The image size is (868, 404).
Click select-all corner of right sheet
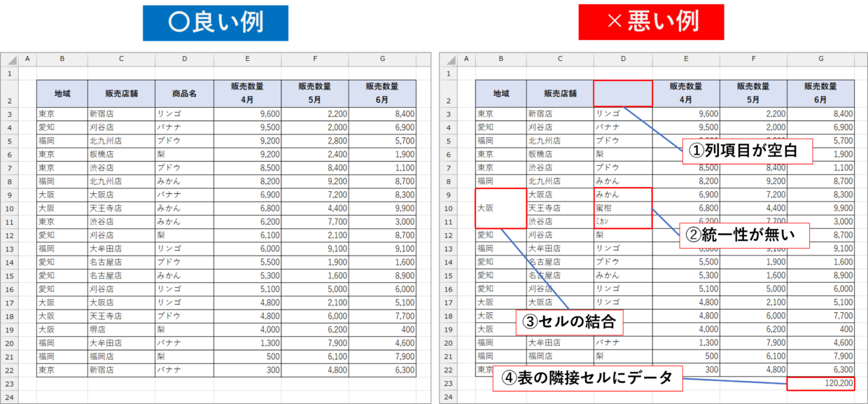point(448,60)
